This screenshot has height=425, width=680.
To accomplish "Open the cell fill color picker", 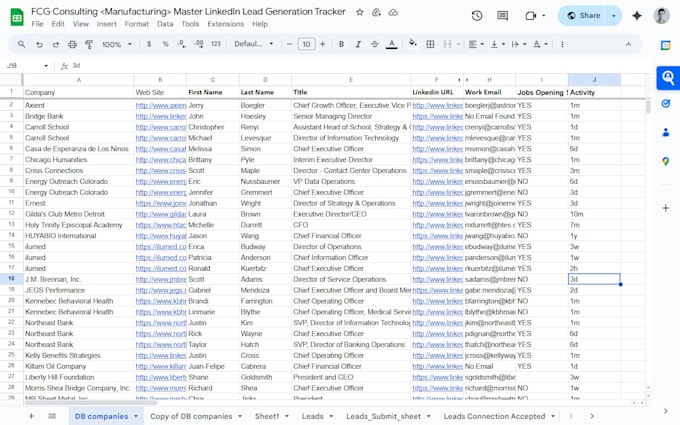I will pos(413,44).
